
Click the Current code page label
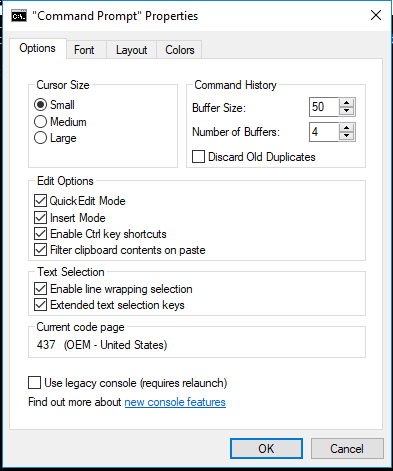80,327
